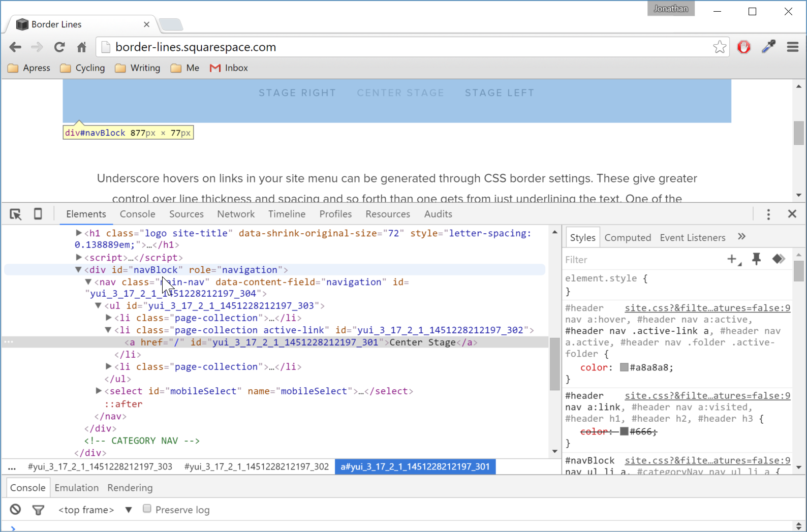The image size is (807, 532).
Task: Open a new browser tab
Action: coord(171,24)
